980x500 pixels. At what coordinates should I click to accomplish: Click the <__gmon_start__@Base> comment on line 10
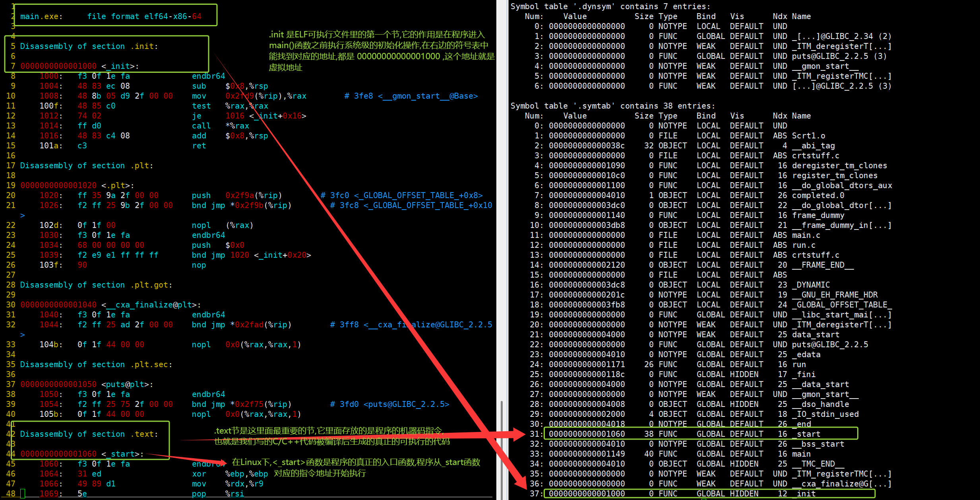pos(428,96)
